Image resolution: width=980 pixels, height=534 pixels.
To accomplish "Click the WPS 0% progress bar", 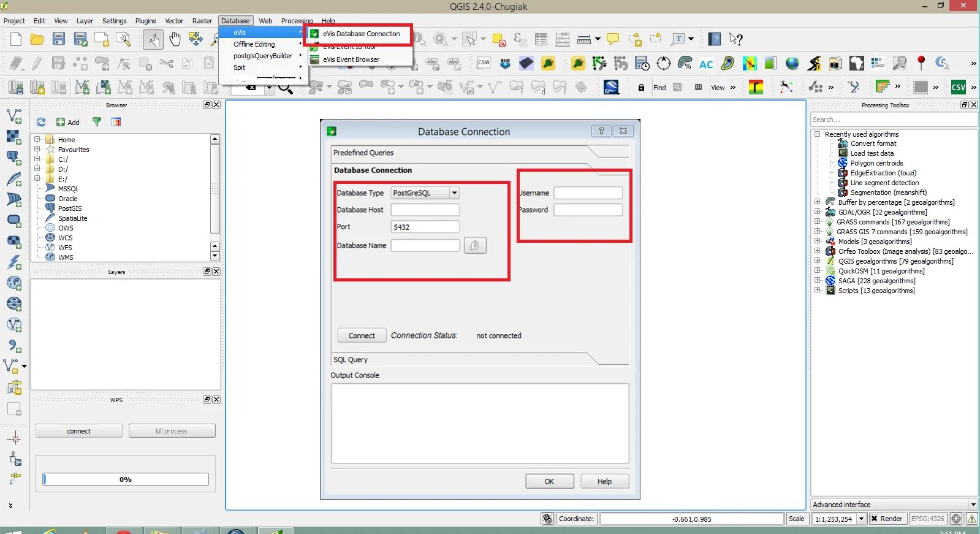I will (x=126, y=479).
